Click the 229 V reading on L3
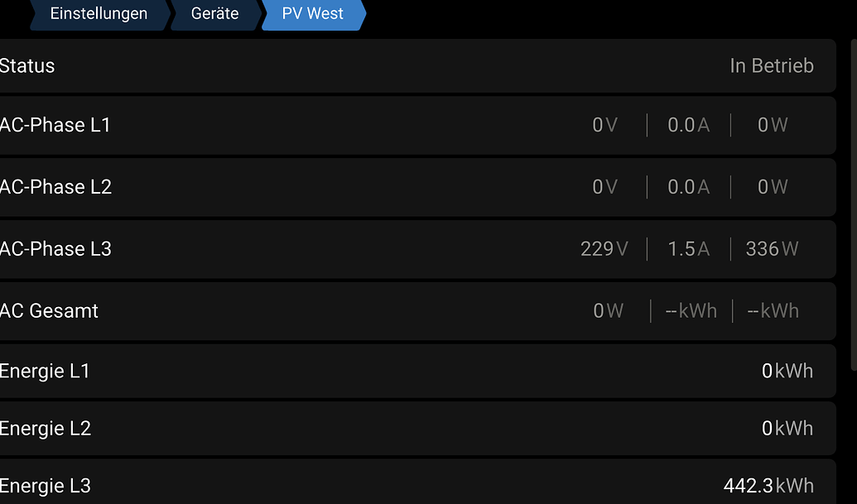The image size is (857, 504). point(604,249)
